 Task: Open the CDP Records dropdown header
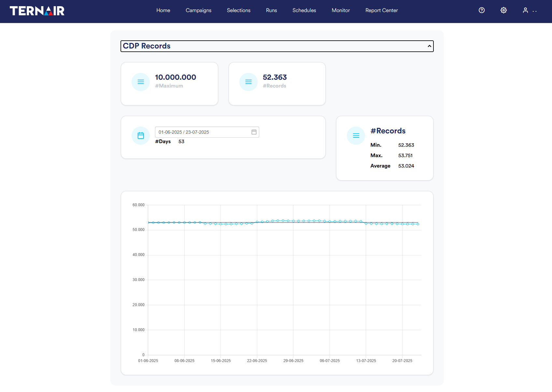(x=277, y=46)
